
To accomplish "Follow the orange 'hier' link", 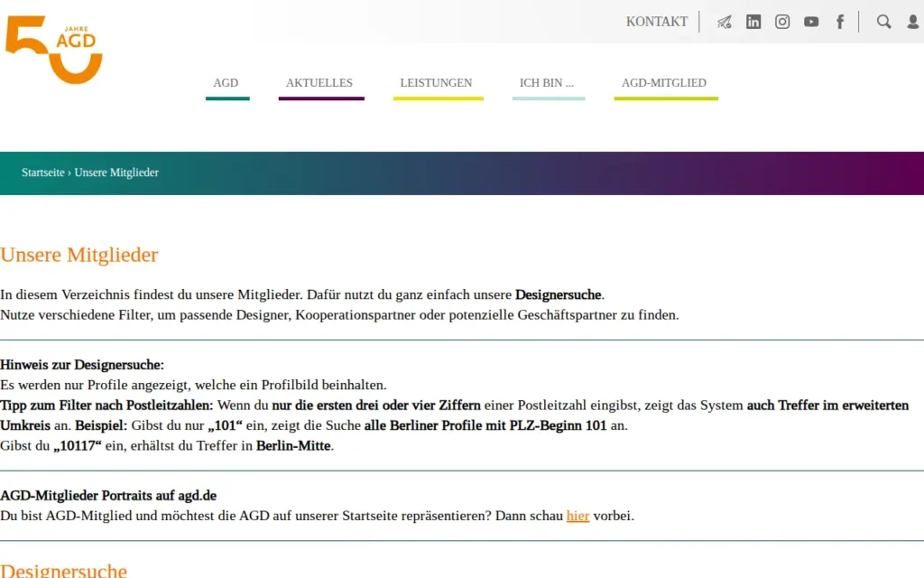I will coord(577,516).
